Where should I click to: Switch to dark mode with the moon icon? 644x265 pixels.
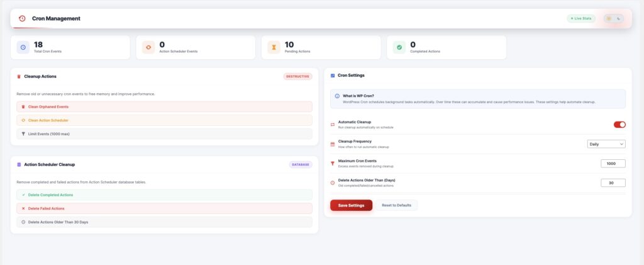point(619,18)
